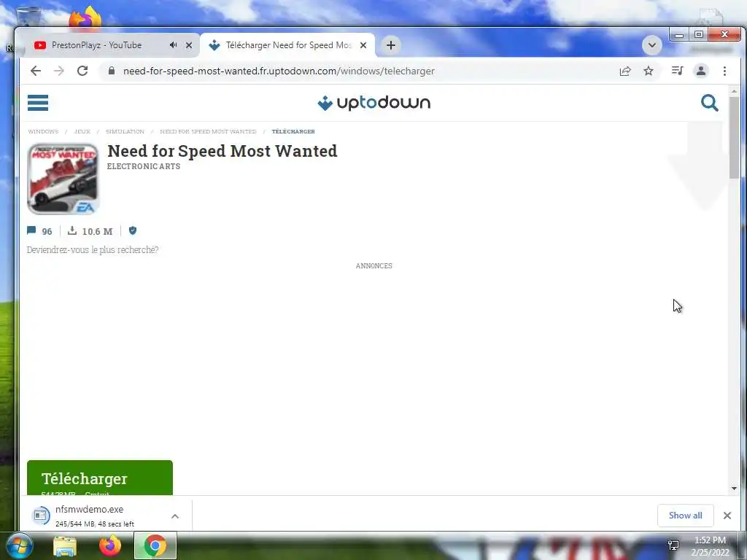Image resolution: width=747 pixels, height=560 pixels.
Task: Click the share page icon in address bar
Action: point(625,71)
